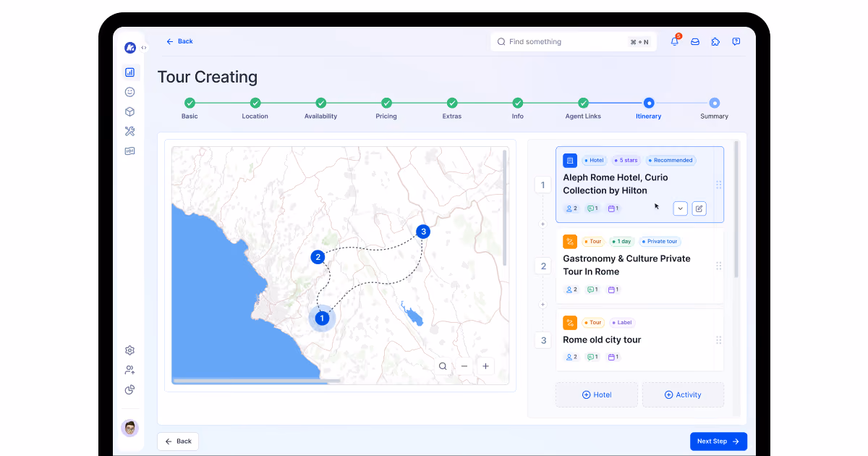Click the map search magnifier icon
Screen dimensions: 868x456
point(443,366)
